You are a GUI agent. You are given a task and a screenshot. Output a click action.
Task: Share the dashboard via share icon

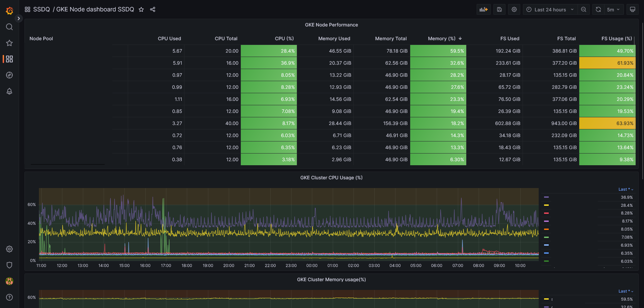tap(153, 9)
